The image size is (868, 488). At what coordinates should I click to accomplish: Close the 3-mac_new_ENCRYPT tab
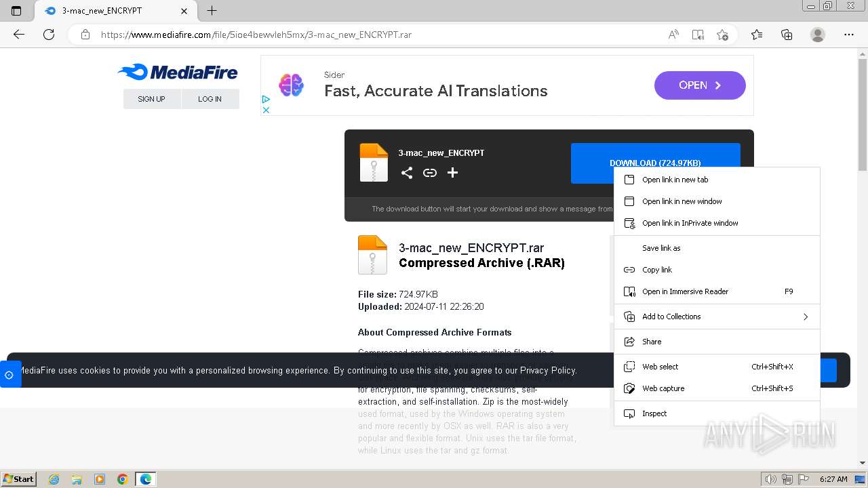coord(184,11)
